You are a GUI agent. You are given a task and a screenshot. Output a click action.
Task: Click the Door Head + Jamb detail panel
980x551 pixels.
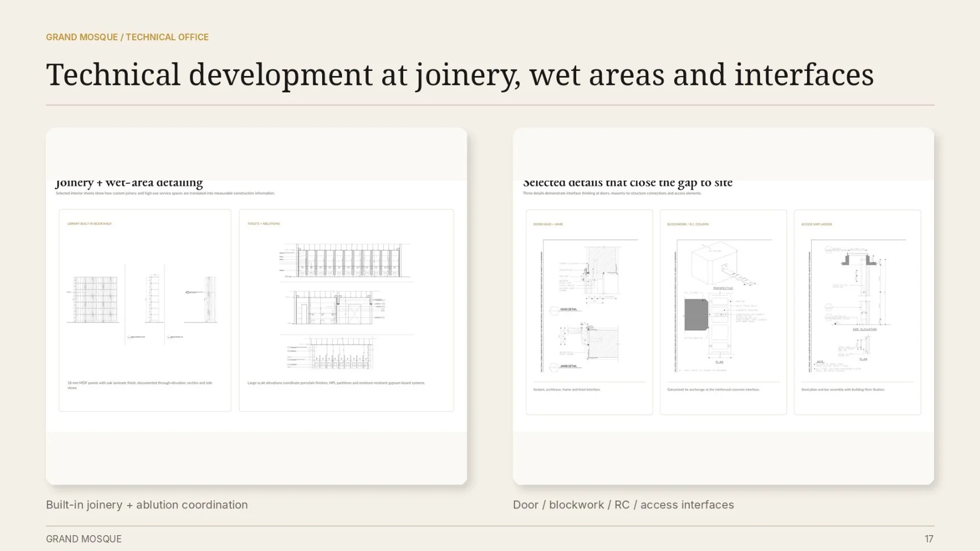pos(589,312)
